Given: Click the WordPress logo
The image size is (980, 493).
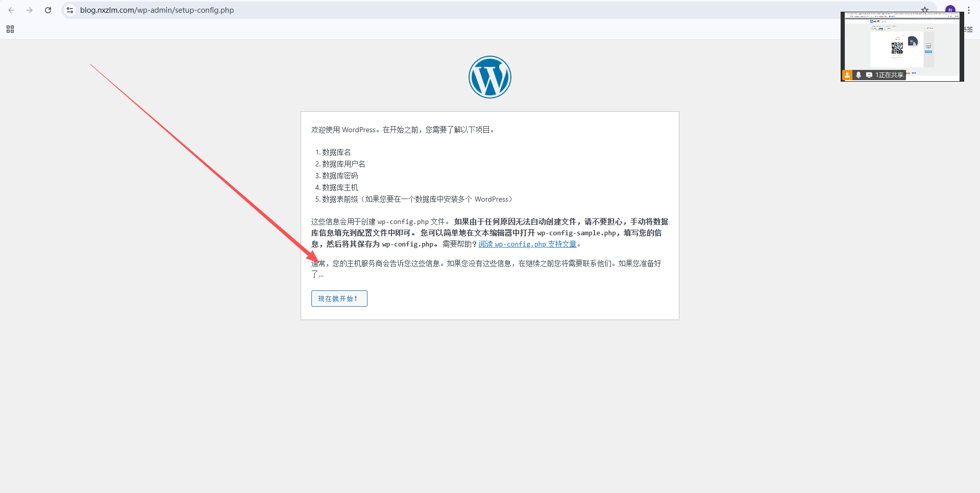Looking at the screenshot, I should click(489, 77).
